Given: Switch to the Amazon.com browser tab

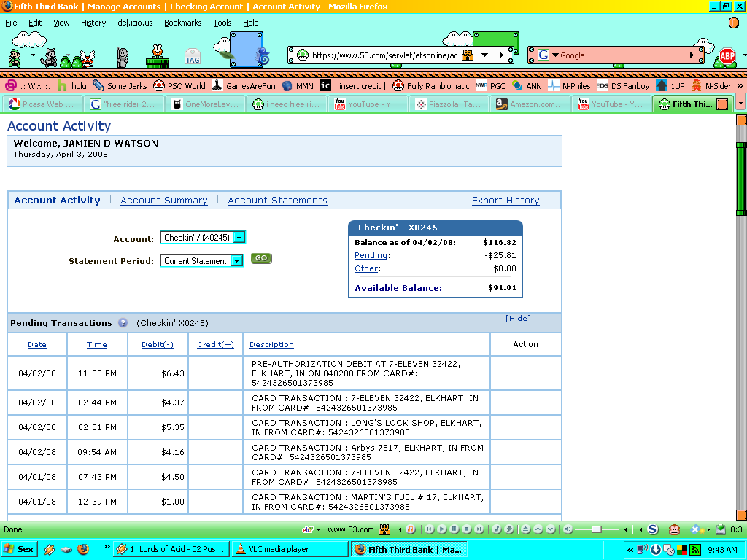Looking at the screenshot, I should click(x=530, y=104).
